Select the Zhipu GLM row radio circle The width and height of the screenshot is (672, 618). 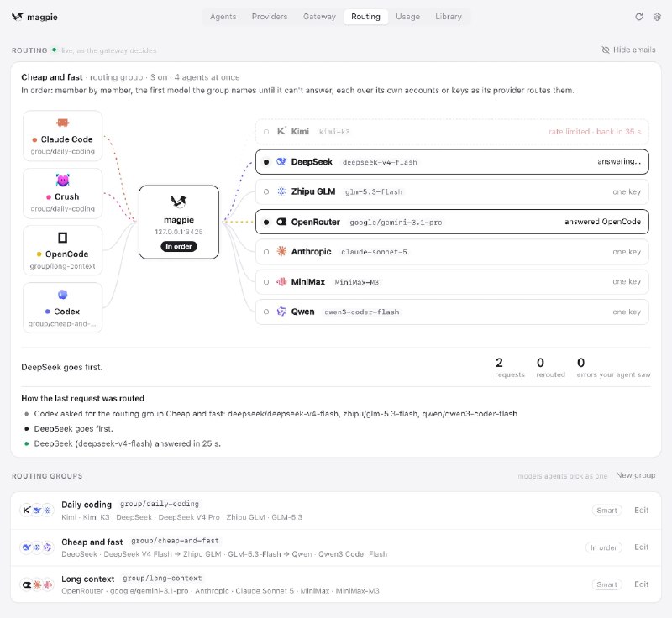point(266,192)
